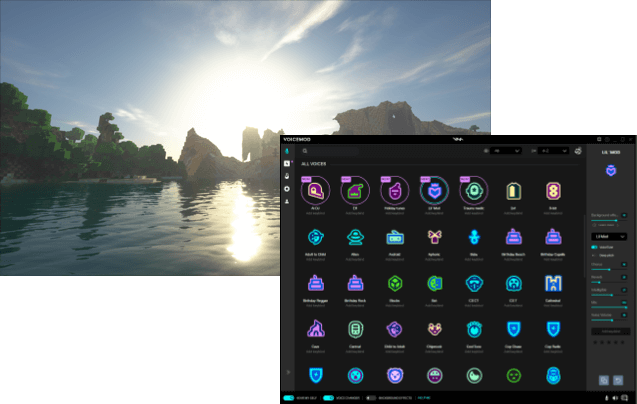Open the Voicebox microphone sidebar icon
Screen dimensions: 637x404
287,151
